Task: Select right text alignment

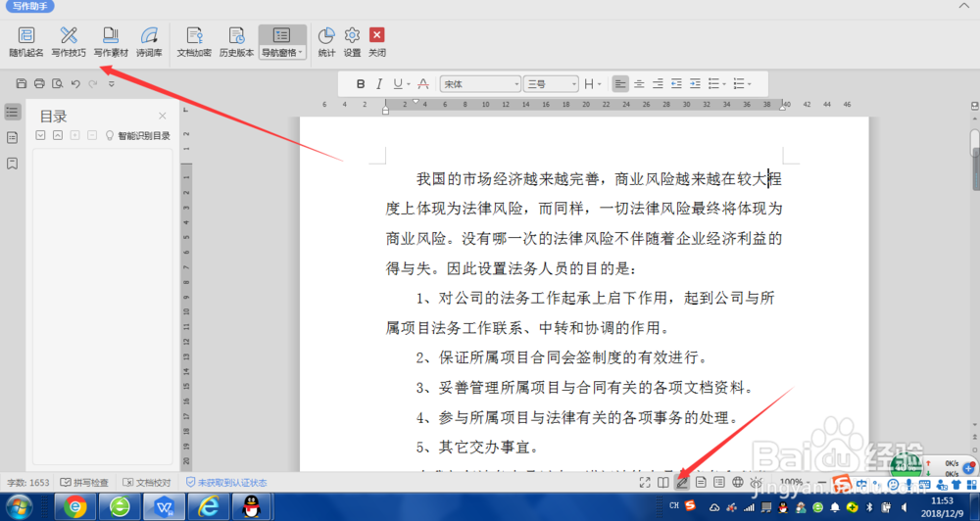Action: (659, 83)
